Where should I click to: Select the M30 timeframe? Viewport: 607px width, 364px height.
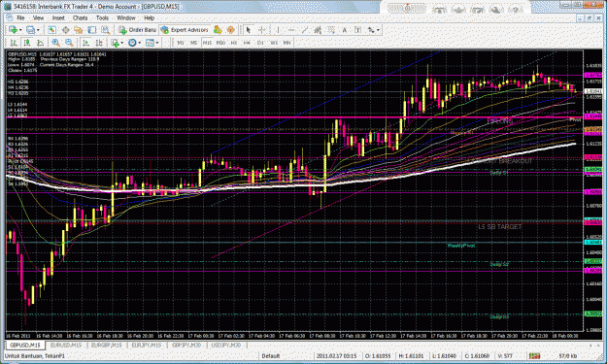point(220,43)
